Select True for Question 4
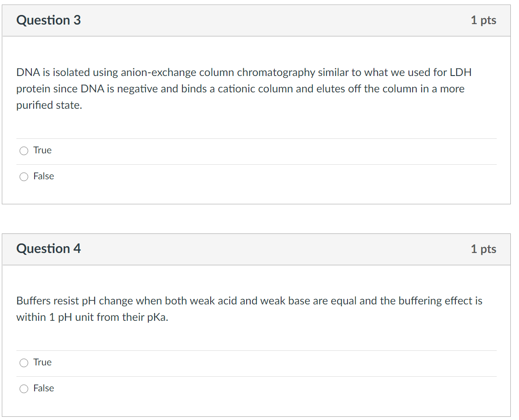Viewport: 519px width, 420px height. pyautogui.click(x=24, y=362)
